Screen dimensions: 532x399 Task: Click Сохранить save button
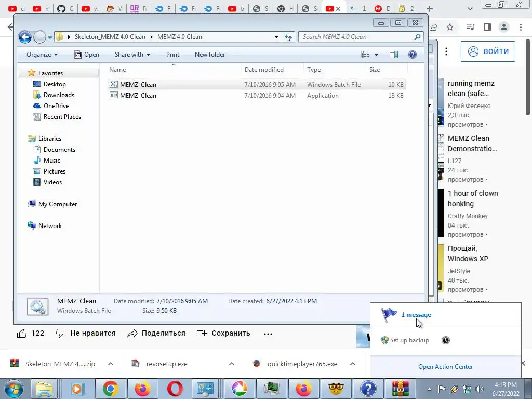coord(223,334)
